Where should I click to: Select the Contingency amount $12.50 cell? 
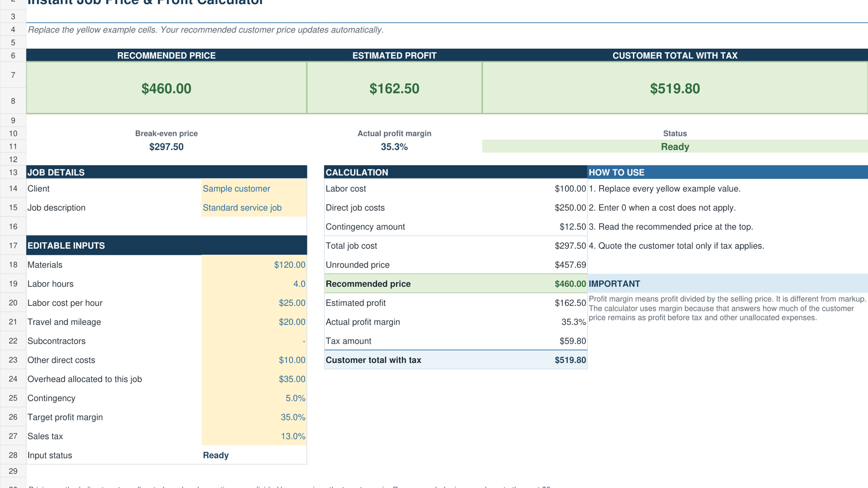tap(573, 226)
